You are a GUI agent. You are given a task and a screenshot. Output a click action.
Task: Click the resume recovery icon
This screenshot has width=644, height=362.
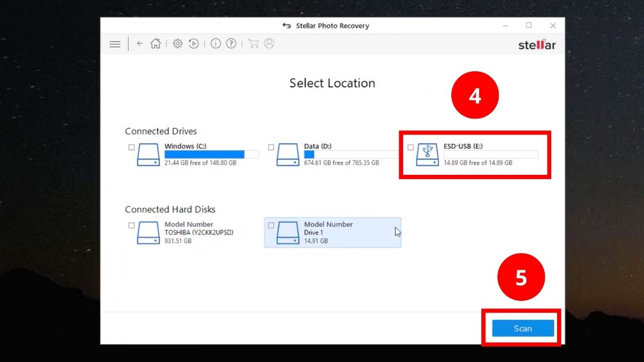click(x=194, y=44)
